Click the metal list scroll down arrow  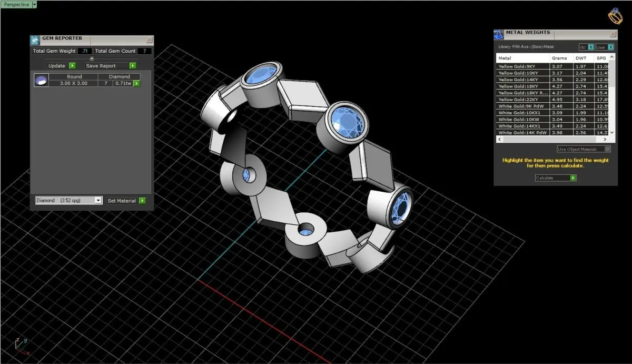coord(611,133)
